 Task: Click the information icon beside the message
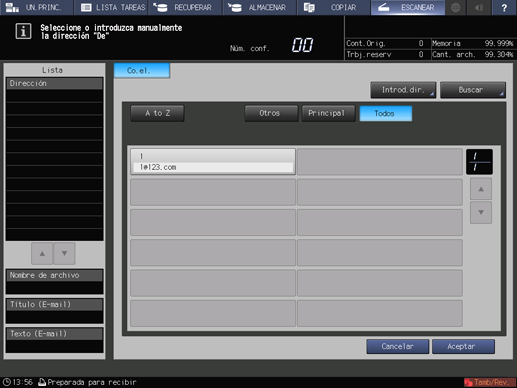23,32
